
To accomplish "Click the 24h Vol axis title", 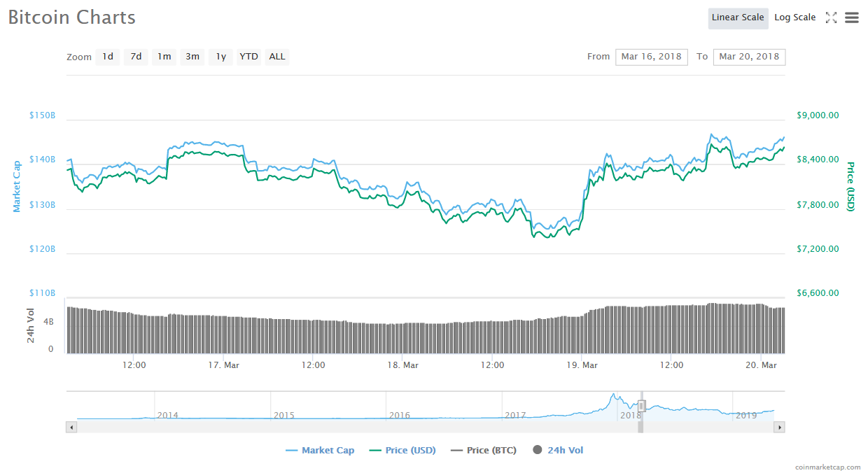I will 30,325.
